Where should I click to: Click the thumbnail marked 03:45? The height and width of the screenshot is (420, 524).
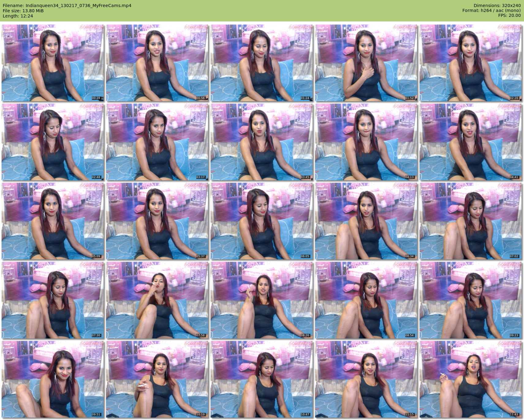[262, 142]
